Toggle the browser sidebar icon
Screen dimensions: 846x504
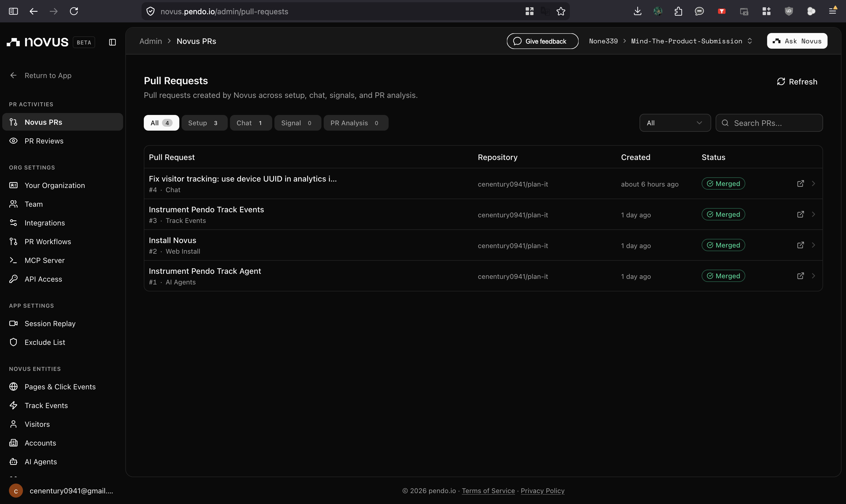[13, 11]
